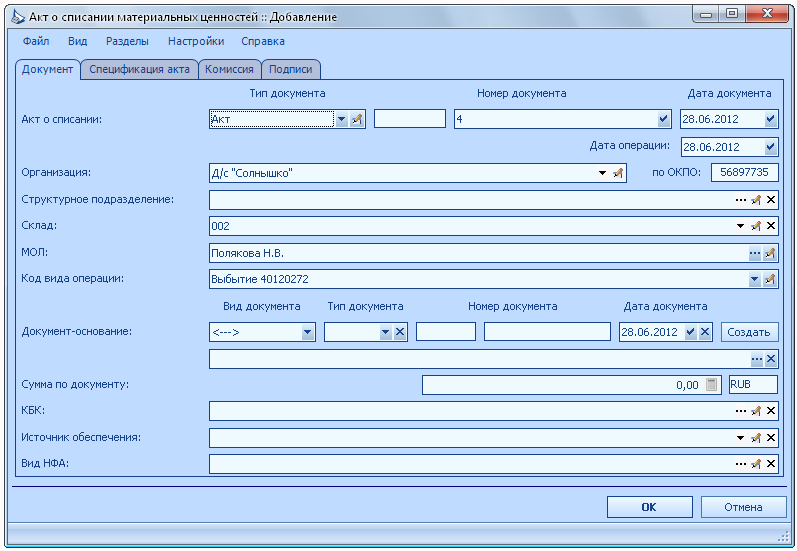Screen dimensions: 797x551
Task: Expand Источник обеспечения dropdown arrow
Action: tap(741, 438)
